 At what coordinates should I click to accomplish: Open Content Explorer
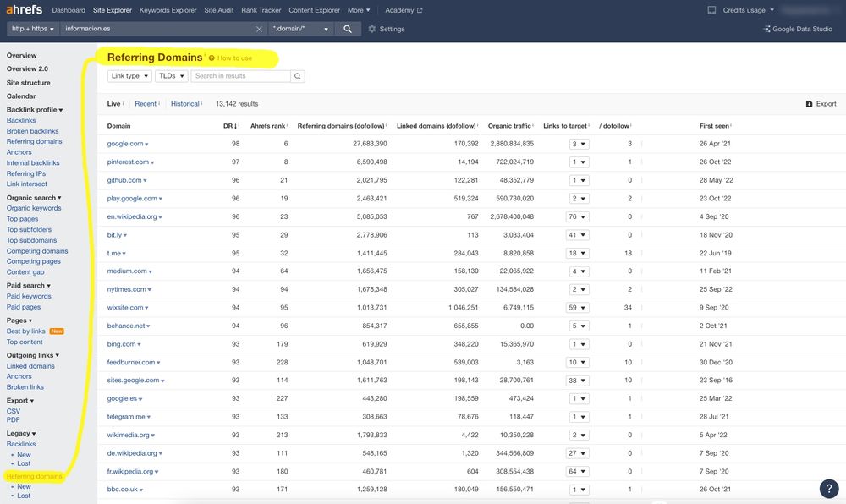[x=314, y=10]
